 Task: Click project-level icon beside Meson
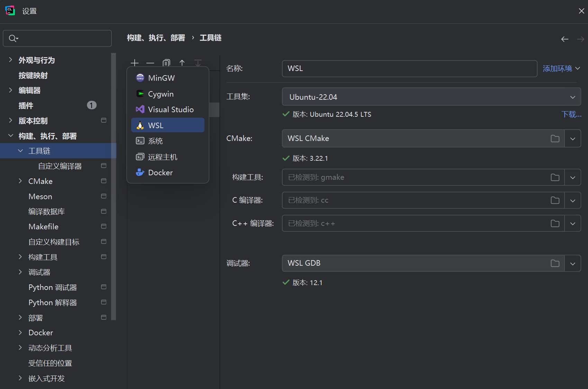103,196
